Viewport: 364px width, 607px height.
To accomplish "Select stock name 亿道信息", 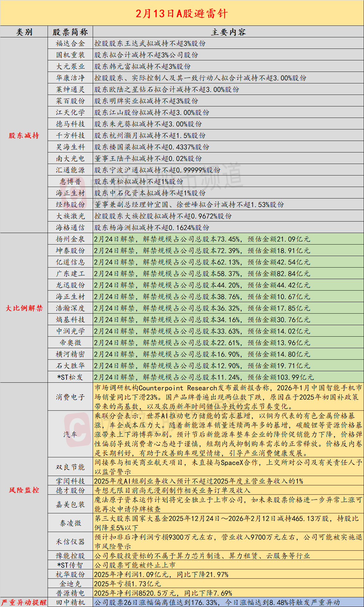I will point(70,262).
